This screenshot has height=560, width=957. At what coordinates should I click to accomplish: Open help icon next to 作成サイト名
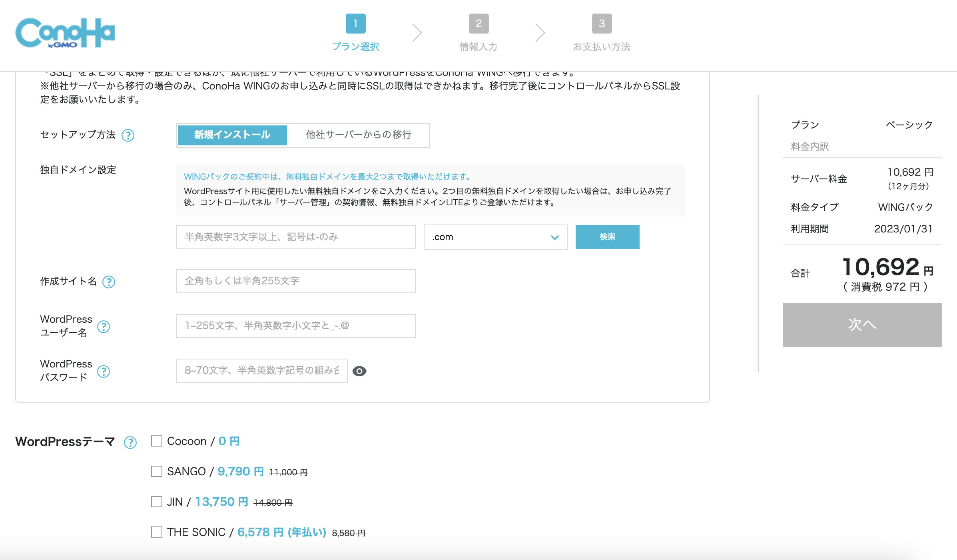[109, 282]
